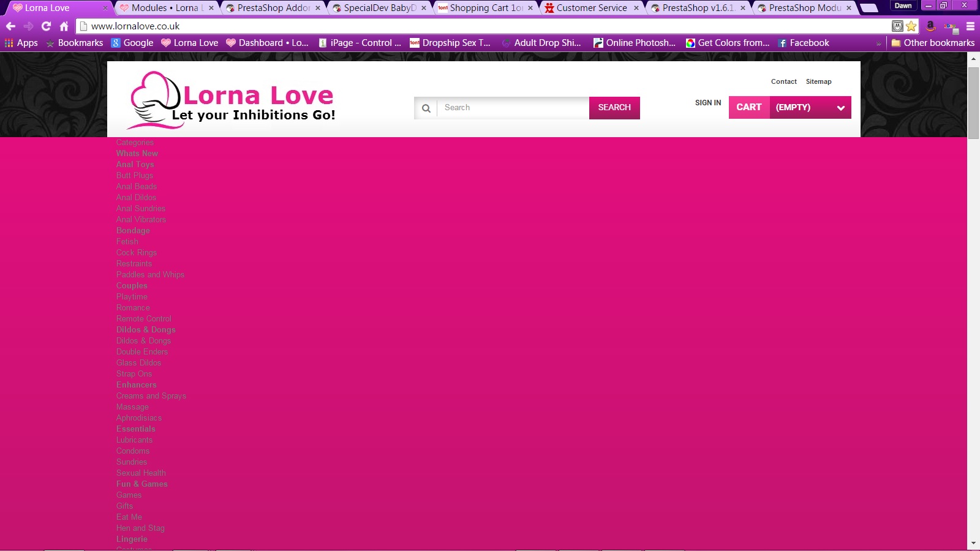Open the Essentials category
This screenshot has height=551, width=980.
(x=136, y=429)
